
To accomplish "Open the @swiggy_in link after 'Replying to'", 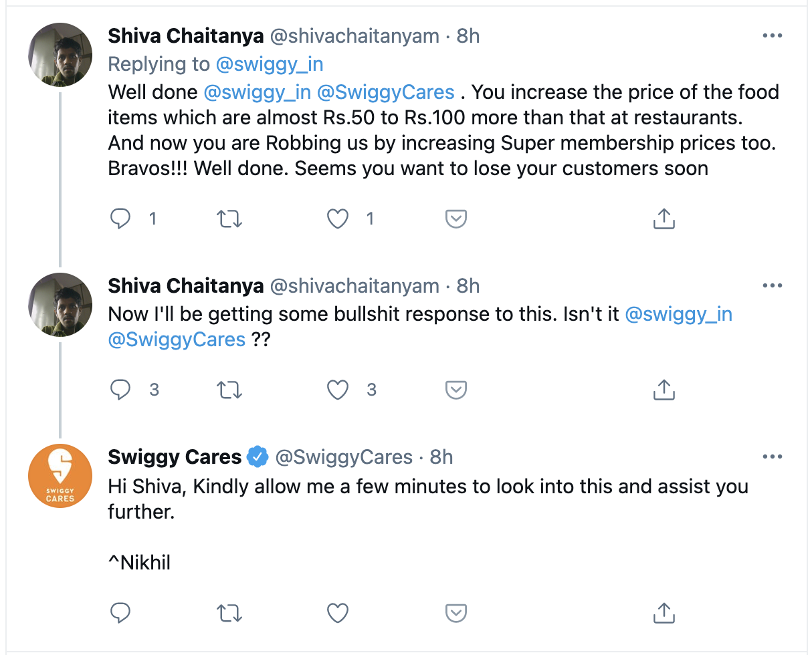I will (x=269, y=64).
